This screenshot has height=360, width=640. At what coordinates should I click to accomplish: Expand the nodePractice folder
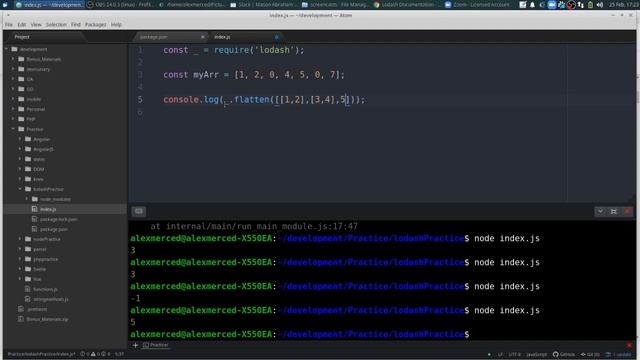[x=20, y=239]
